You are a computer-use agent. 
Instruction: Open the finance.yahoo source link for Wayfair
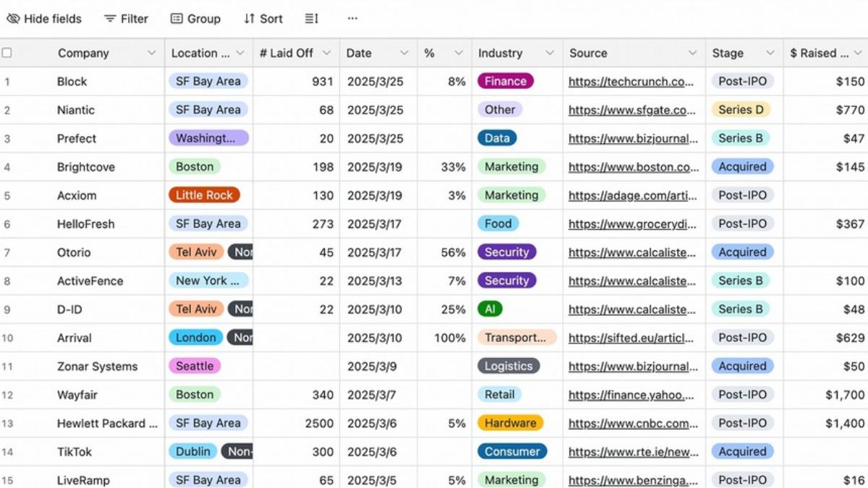pos(631,395)
